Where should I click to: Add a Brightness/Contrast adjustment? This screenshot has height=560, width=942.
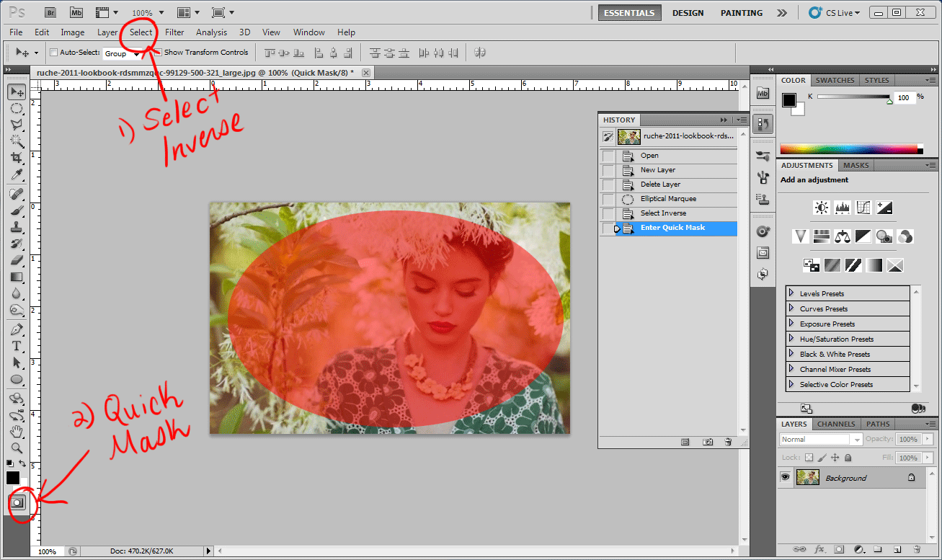click(x=821, y=208)
